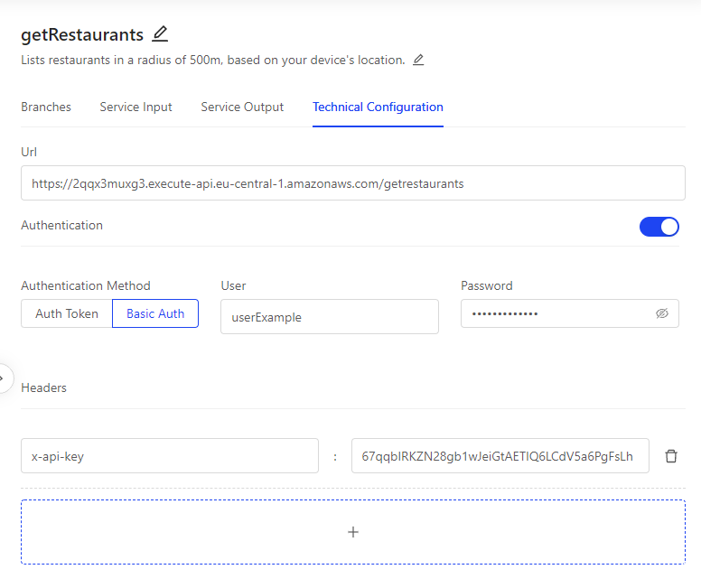The image size is (701, 588).
Task: Click the restaurants radius description text
Action: 213,60
